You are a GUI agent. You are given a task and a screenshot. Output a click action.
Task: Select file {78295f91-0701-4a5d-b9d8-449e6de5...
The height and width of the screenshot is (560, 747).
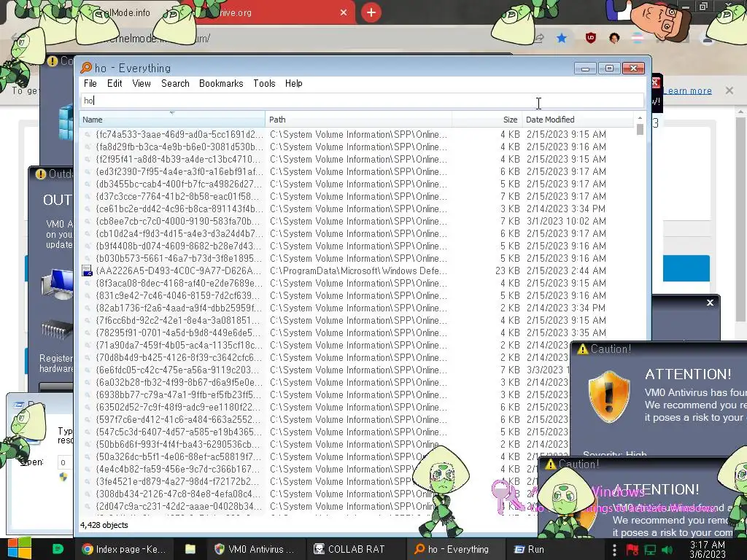179,332
